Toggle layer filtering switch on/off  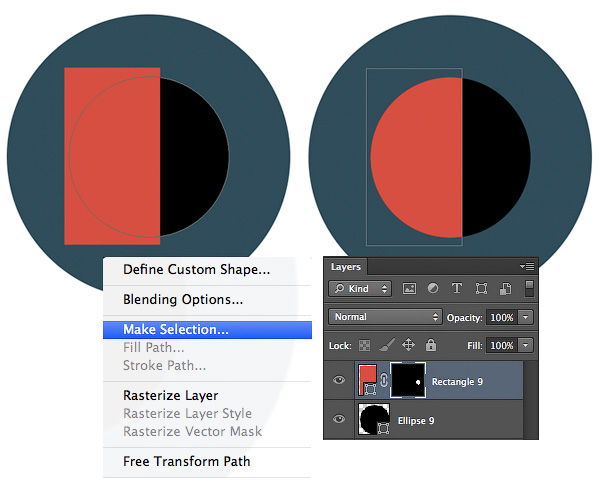point(529,289)
